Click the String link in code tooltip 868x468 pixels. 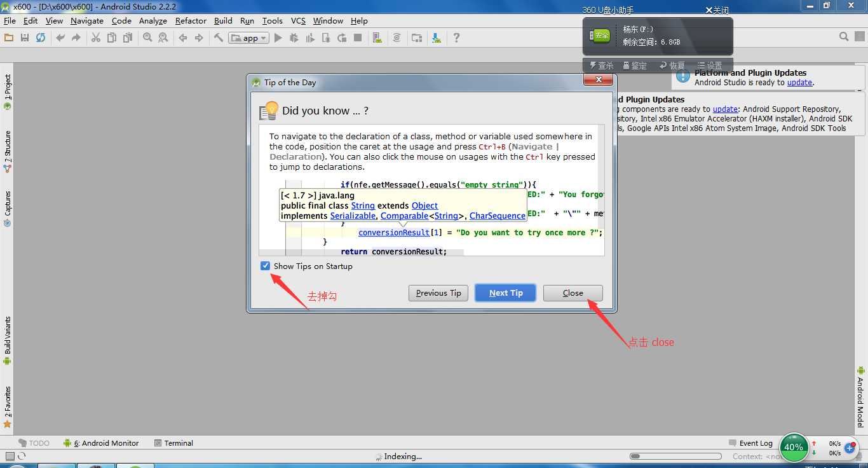click(x=363, y=206)
